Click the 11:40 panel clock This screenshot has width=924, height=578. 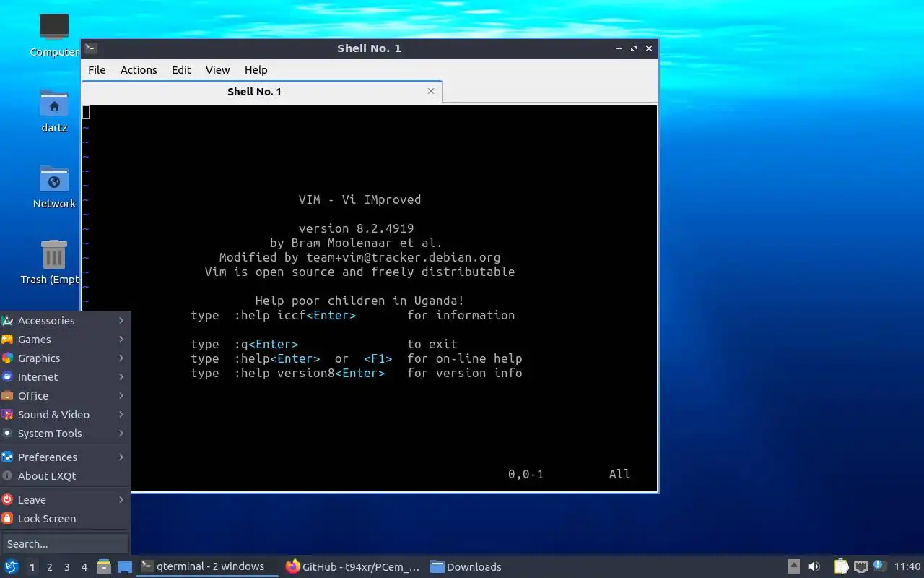pyautogui.click(x=907, y=566)
